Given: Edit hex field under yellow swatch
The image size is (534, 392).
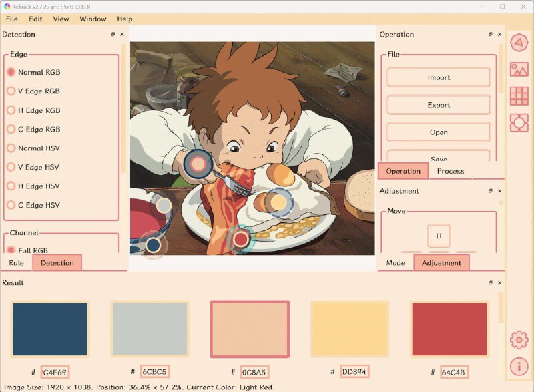Looking at the screenshot, I should 354,371.
